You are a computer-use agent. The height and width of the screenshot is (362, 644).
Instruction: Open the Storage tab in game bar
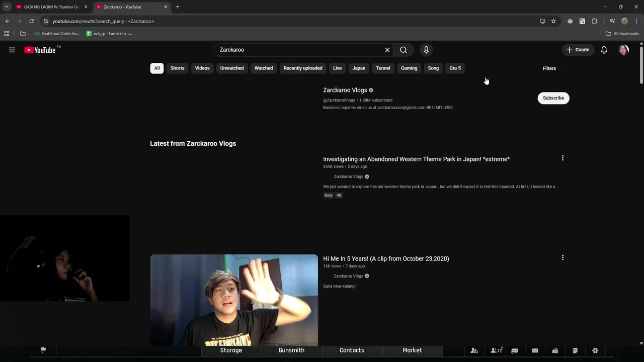(x=231, y=350)
